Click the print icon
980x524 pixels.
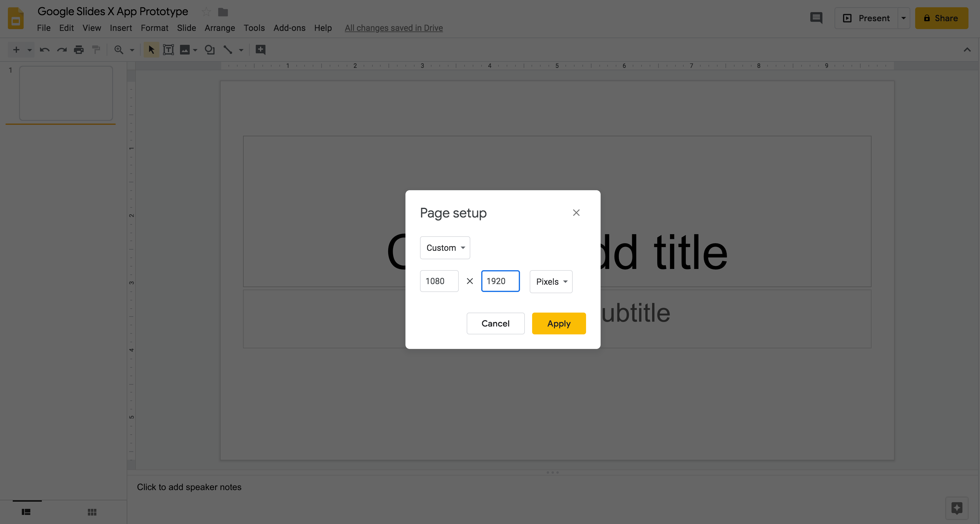tap(79, 49)
